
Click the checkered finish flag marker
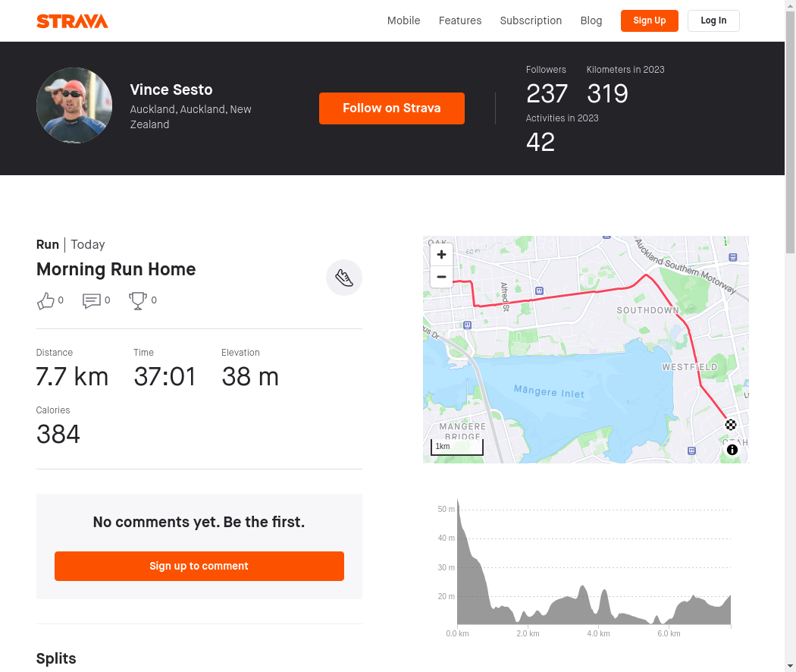pos(731,425)
